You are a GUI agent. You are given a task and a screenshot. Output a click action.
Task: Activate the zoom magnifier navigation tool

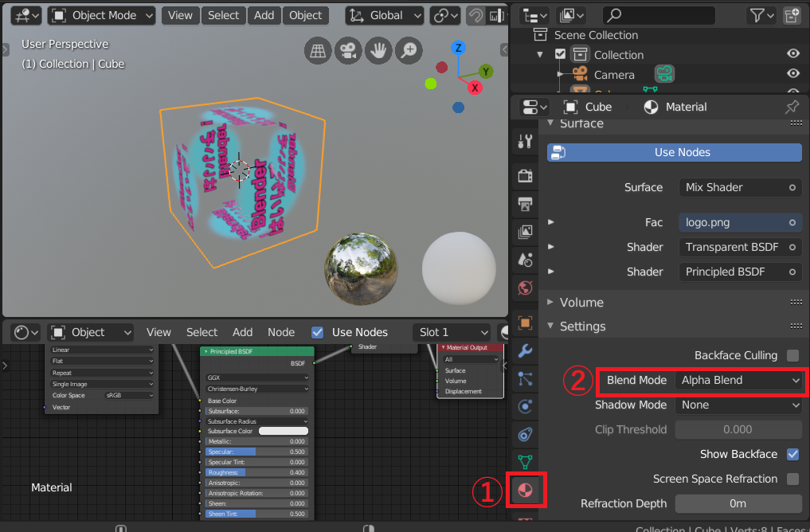coord(409,51)
